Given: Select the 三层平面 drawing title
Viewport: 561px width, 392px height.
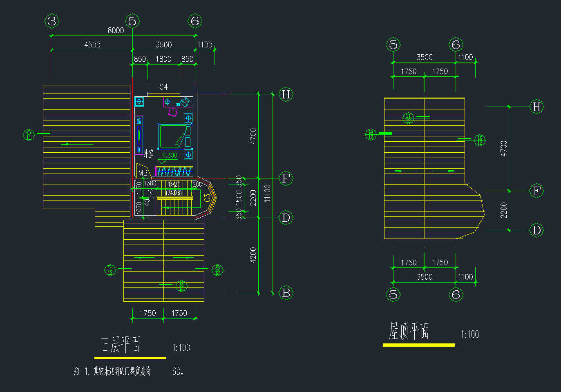Looking at the screenshot, I should pos(121,345).
